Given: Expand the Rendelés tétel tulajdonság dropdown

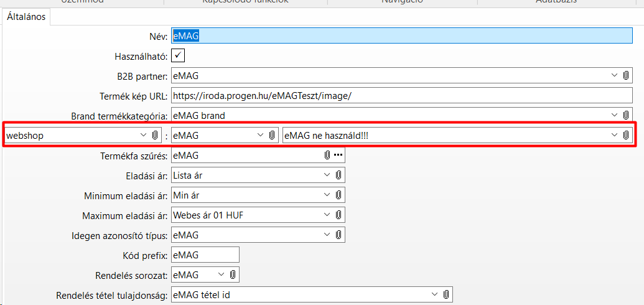Looking at the screenshot, I should pyautogui.click(x=434, y=294).
